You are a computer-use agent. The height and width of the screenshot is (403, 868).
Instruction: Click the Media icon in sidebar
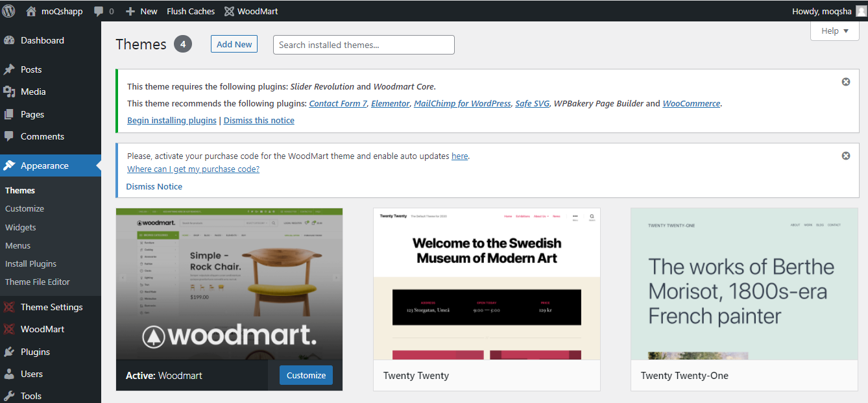click(x=9, y=92)
